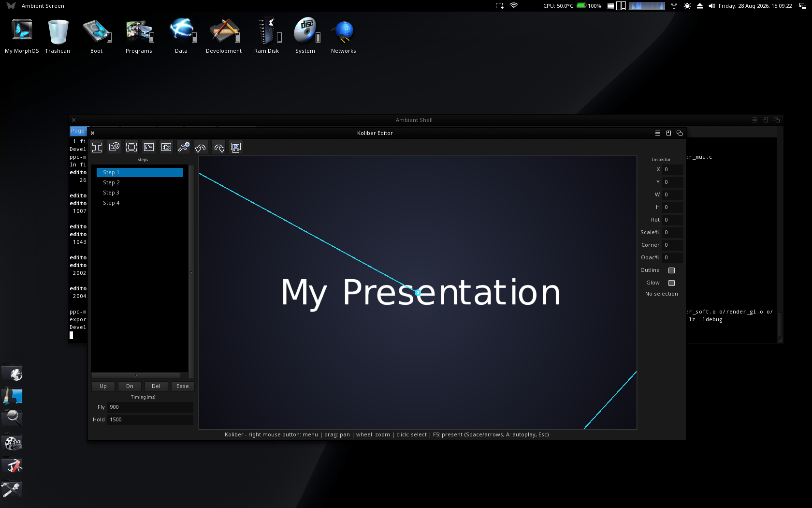Click the Dn button under Steps
812x508 pixels.
130,386
